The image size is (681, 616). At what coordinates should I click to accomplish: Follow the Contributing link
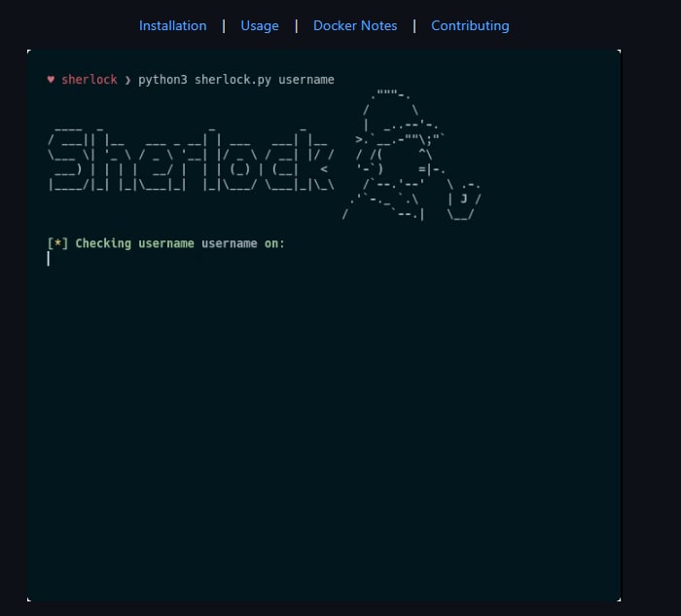[470, 26]
